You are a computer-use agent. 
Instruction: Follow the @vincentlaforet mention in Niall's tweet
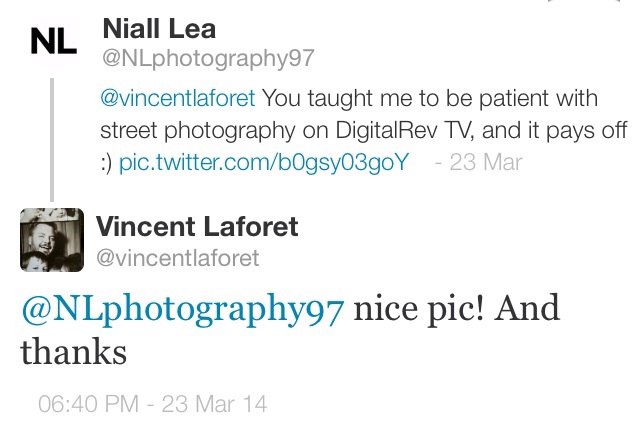point(175,101)
